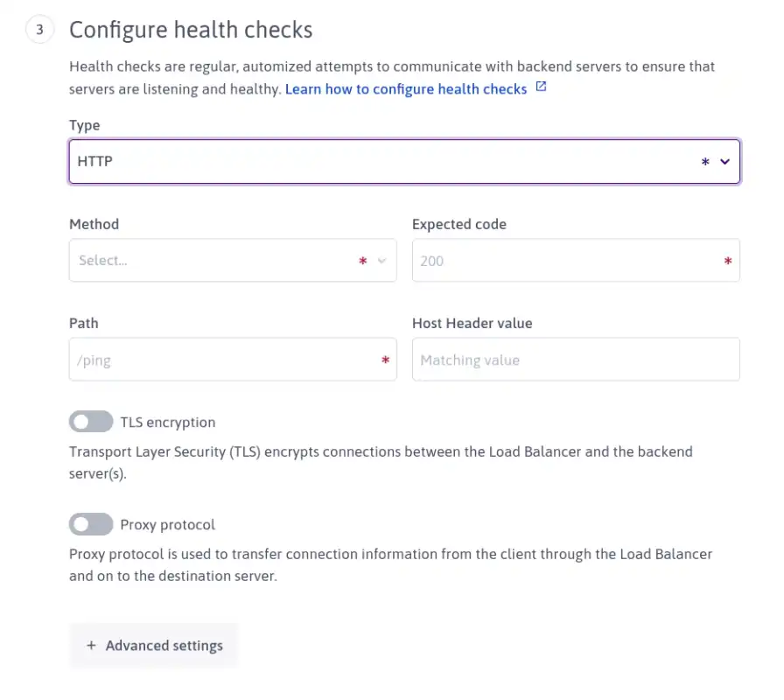This screenshot has width=784, height=700.
Task: Expand Advanced settings section
Action: point(153,646)
